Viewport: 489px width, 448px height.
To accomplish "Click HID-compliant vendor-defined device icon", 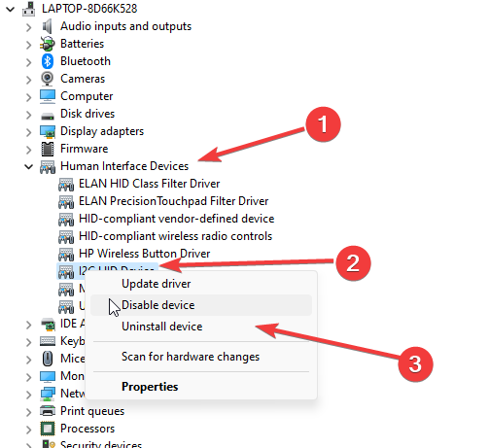I will (66, 220).
